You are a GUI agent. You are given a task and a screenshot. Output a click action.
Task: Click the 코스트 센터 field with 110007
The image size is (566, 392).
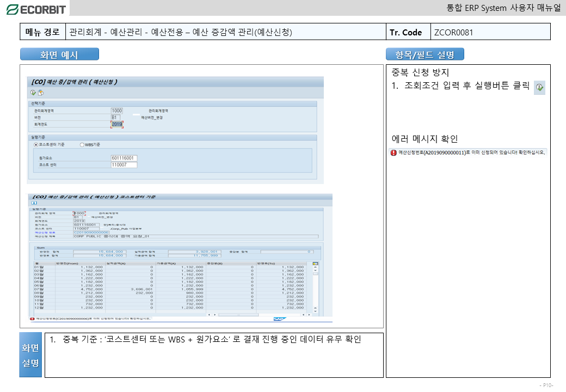tap(124, 164)
